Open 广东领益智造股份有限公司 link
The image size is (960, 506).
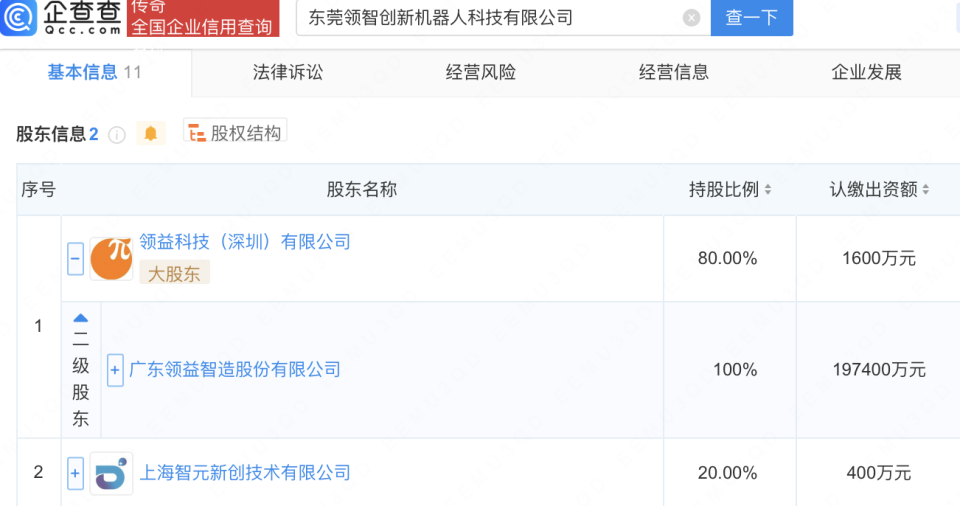(235, 369)
